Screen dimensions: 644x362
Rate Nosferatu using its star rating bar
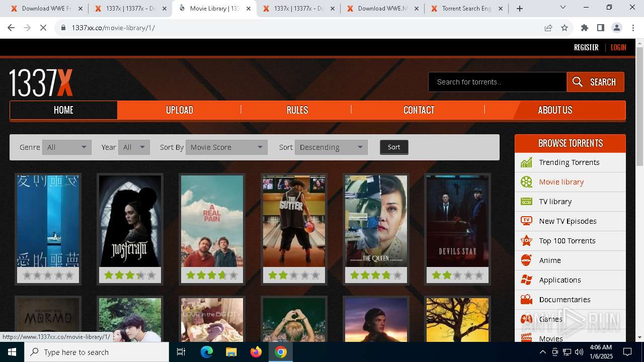pos(130,275)
